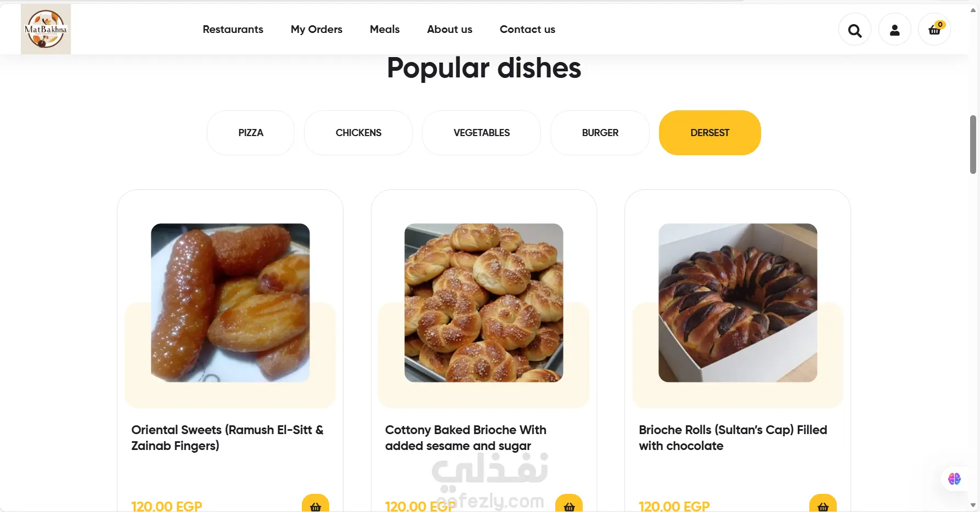Select the DERSEST category tab
980x512 pixels.
pos(709,133)
